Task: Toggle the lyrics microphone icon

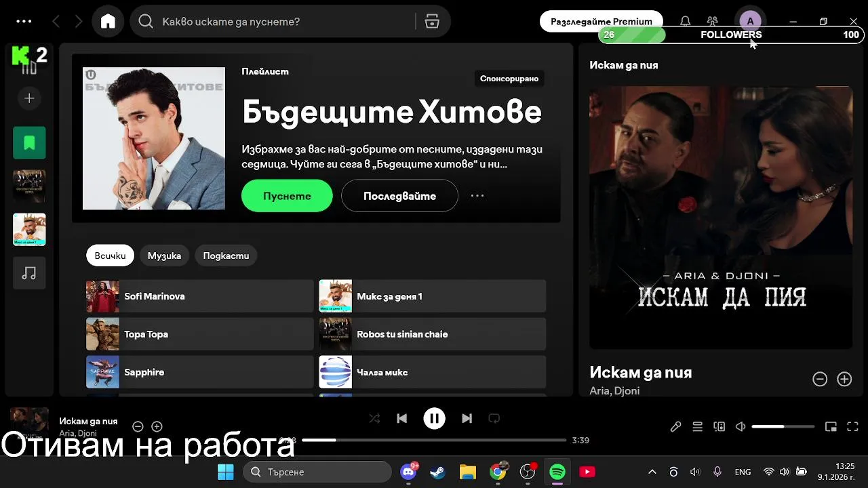Action: click(675, 426)
